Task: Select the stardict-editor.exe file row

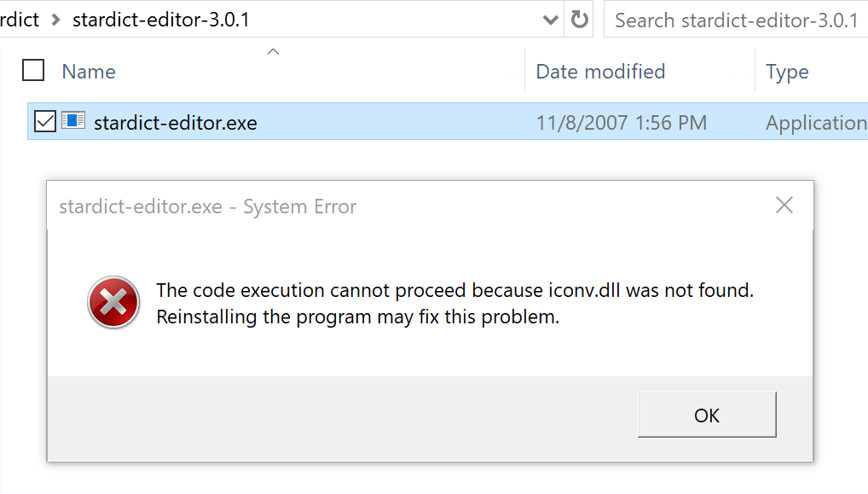Action: (171, 121)
